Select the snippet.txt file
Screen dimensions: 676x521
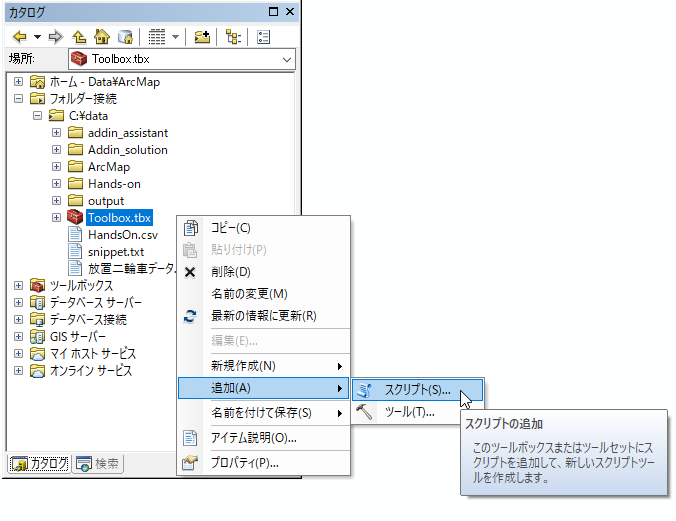(116, 252)
